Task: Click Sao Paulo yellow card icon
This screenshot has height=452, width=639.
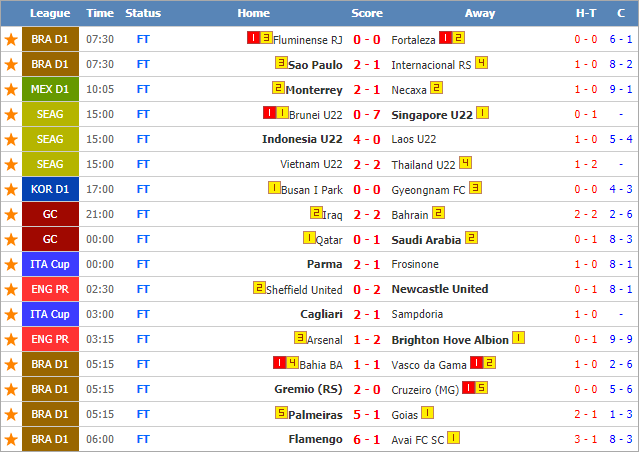Action: [x=281, y=63]
